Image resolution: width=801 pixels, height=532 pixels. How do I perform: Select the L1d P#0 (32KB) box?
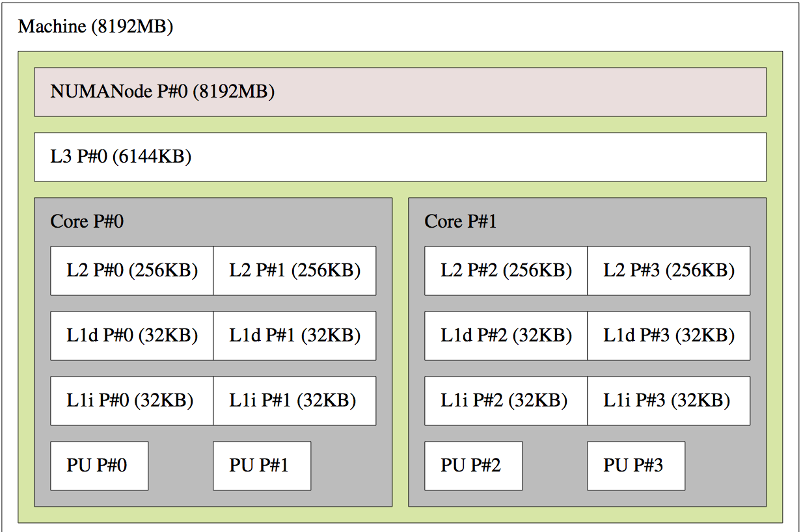coord(132,336)
